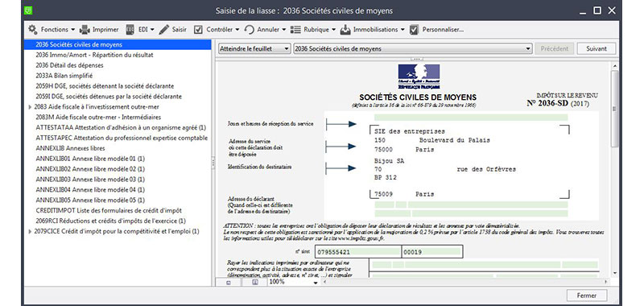Expand the 2083 Aide fiscale tree node
Viewport: 644px width, 306px height.
click(30, 107)
